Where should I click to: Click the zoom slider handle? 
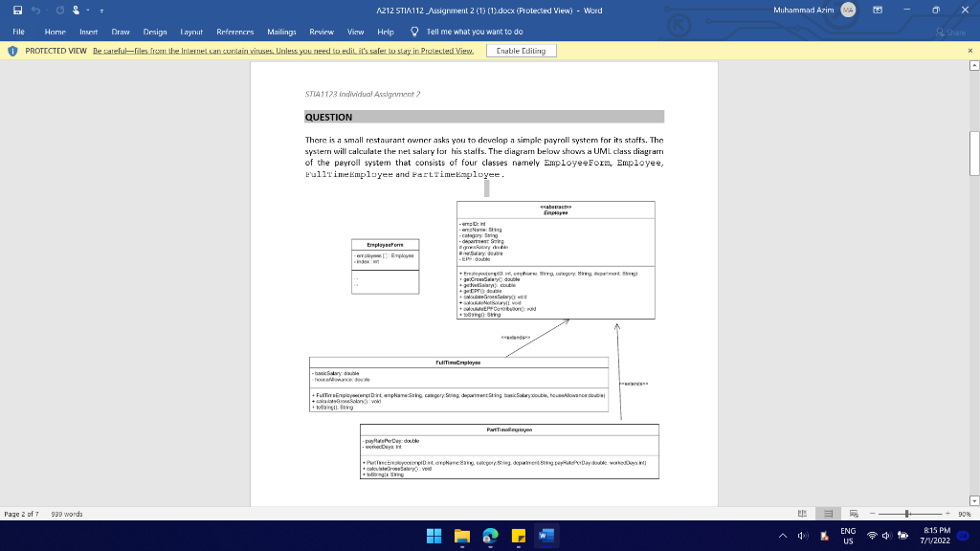coord(907,514)
